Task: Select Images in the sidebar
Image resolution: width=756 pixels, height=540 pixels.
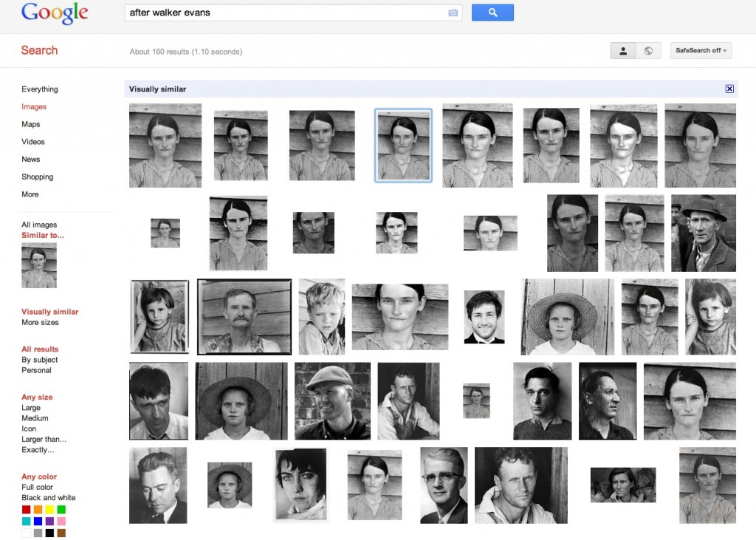Action: (x=34, y=106)
